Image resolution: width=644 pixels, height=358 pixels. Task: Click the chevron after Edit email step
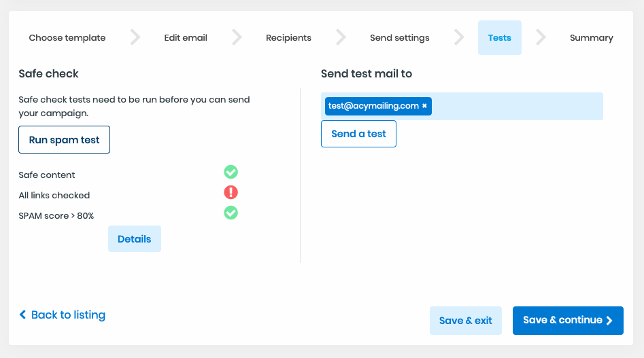pos(237,37)
